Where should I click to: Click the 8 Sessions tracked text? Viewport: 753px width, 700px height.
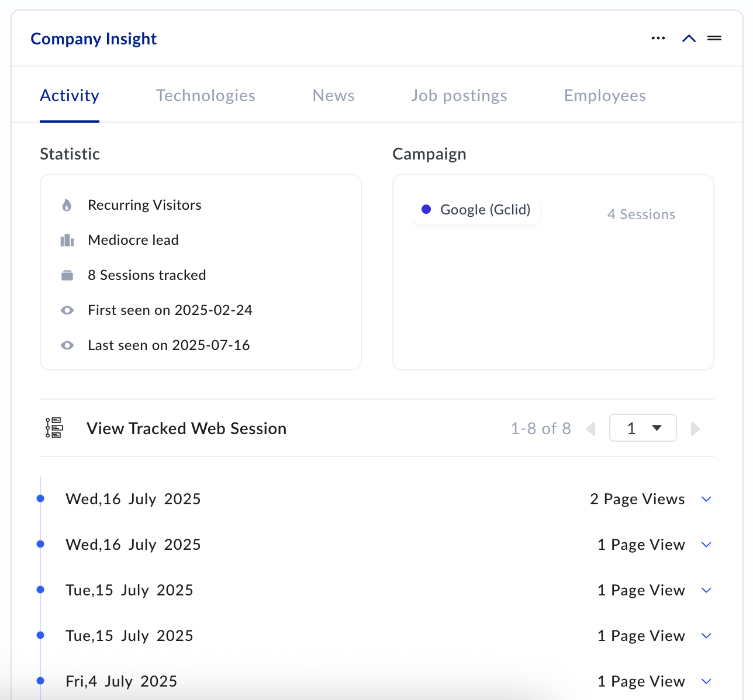pyautogui.click(x=147, y=275)
